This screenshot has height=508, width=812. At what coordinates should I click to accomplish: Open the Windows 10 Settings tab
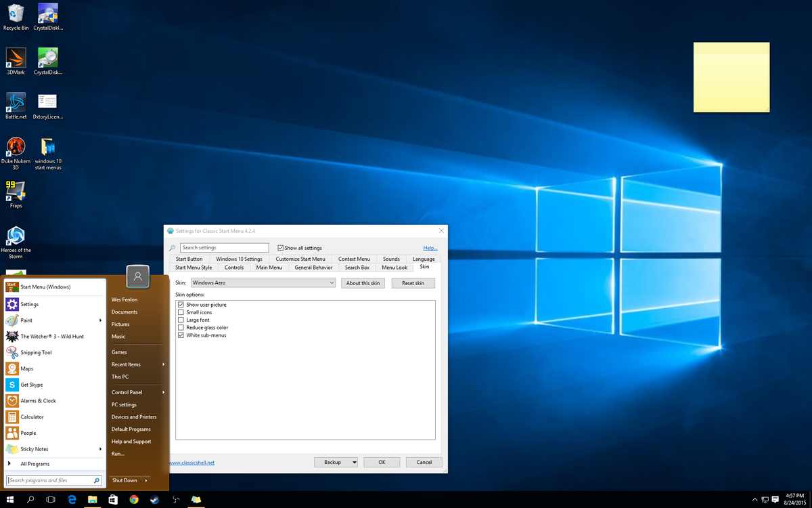pos(239,258)
